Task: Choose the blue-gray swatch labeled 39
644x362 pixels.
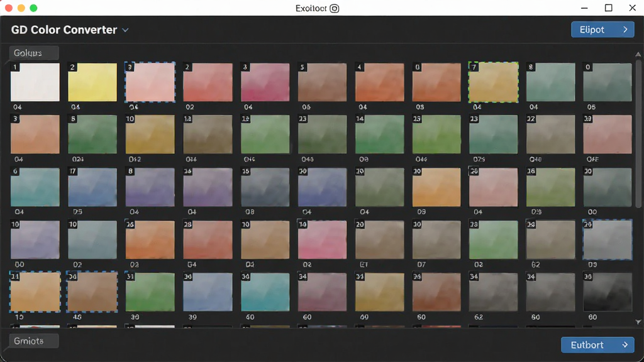Action: [x=208, y=292]
